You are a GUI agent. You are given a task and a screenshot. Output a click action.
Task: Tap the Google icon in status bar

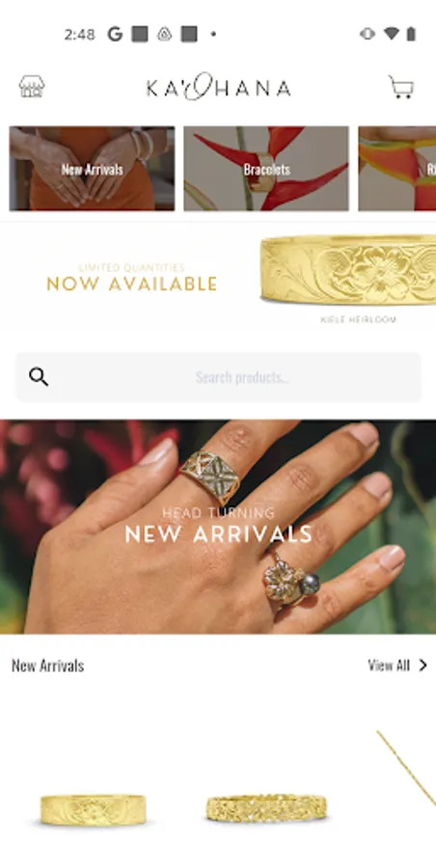[115, 35]
